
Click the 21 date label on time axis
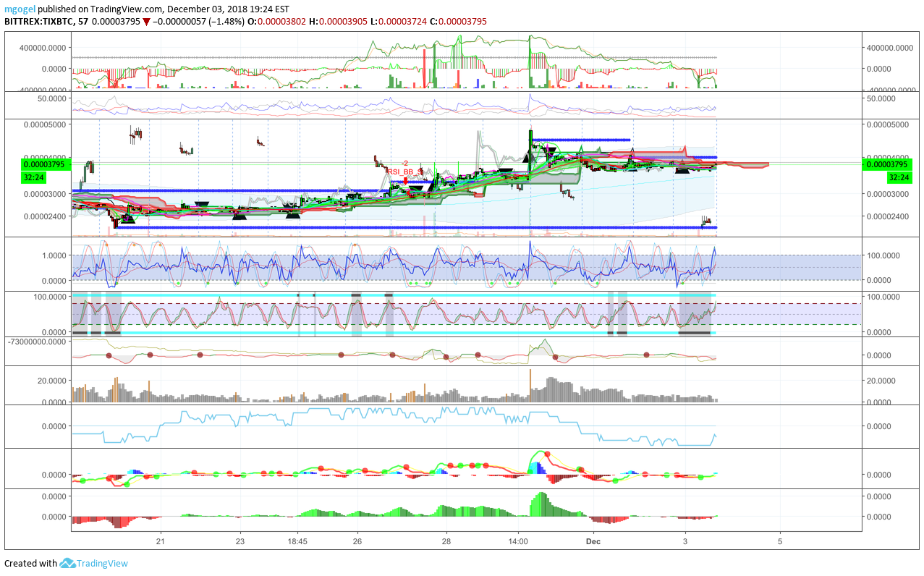tap(161, 541)
